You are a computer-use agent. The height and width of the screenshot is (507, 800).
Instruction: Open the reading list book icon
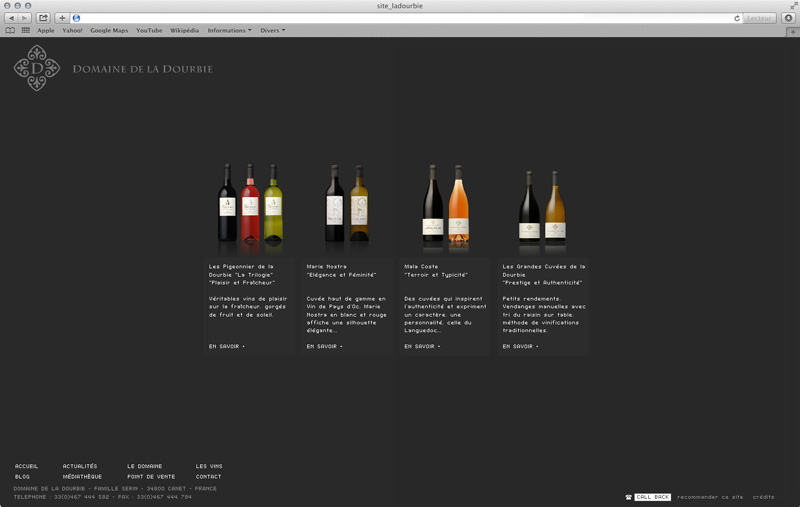coord(10,31)
